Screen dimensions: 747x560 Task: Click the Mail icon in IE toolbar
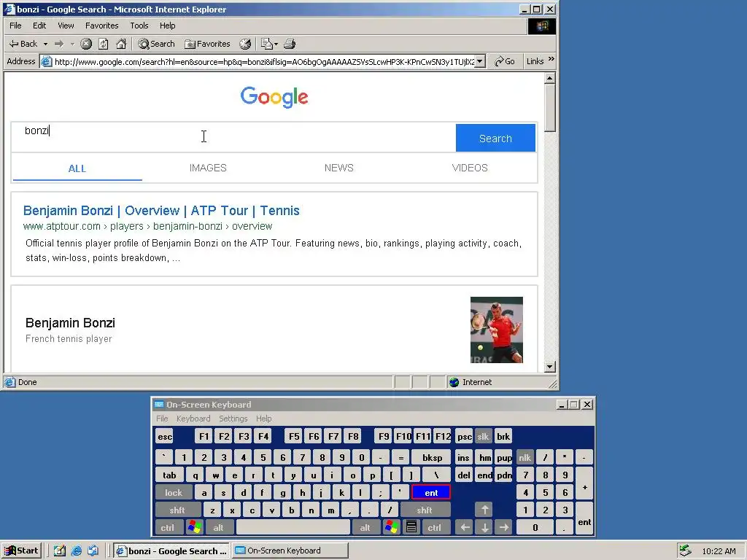point(267,44)
